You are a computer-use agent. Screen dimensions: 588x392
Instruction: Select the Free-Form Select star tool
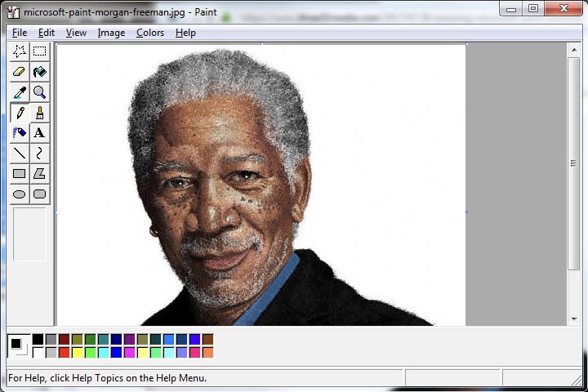point(20,51)
